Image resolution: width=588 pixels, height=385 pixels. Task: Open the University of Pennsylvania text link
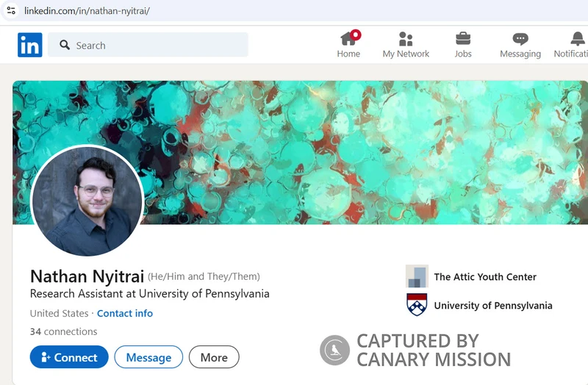(493, 306)
